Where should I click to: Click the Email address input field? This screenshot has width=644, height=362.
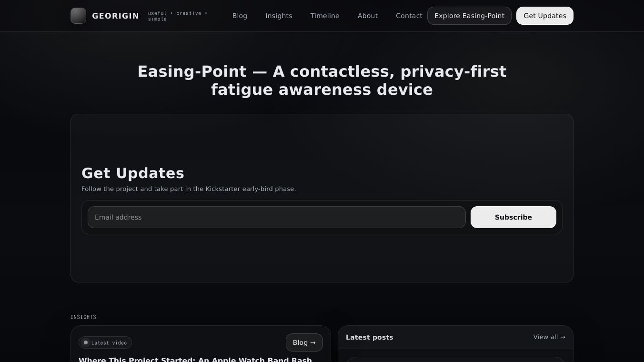[276, 217]
